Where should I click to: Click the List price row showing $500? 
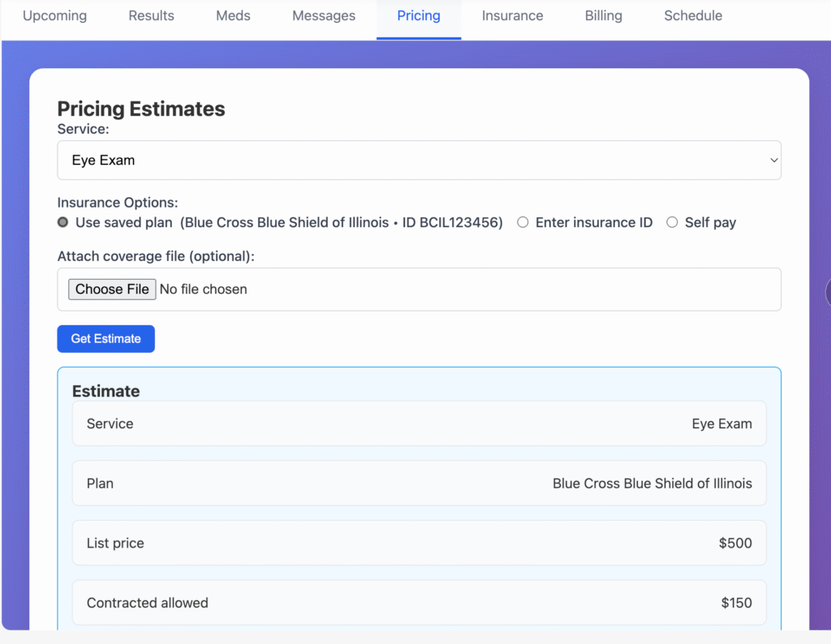(x=419, y=543)
